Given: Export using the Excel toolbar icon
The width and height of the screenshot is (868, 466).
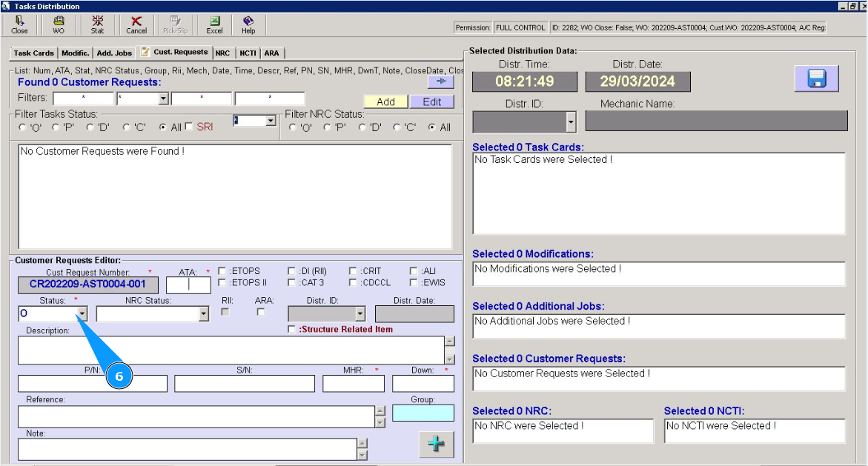Looking at the screenshot, I should click(214, 25).
